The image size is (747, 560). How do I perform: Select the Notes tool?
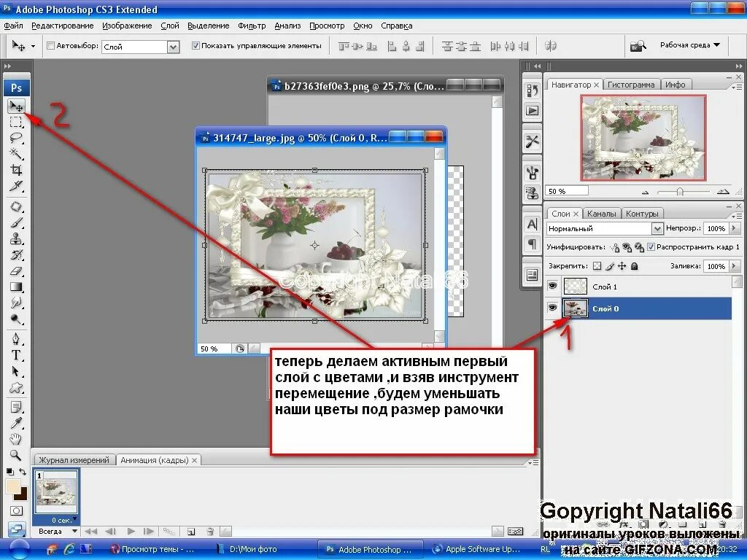pos(16,407)
